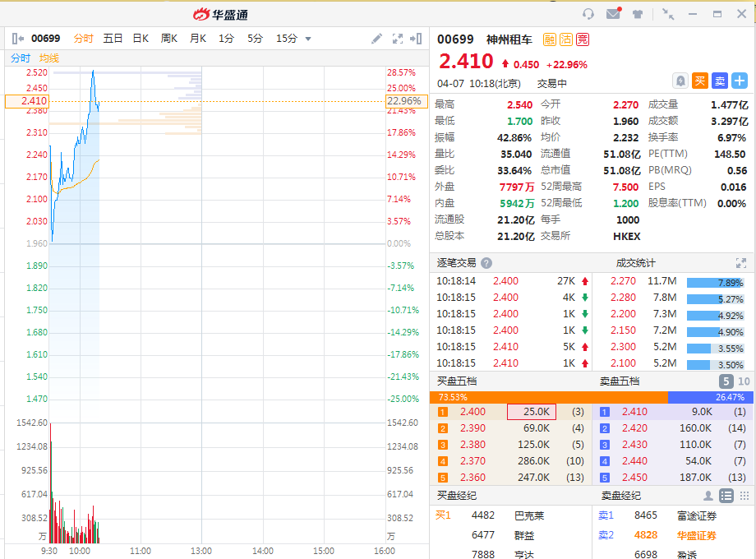Click the 卖 sell button

click(719, 81)
